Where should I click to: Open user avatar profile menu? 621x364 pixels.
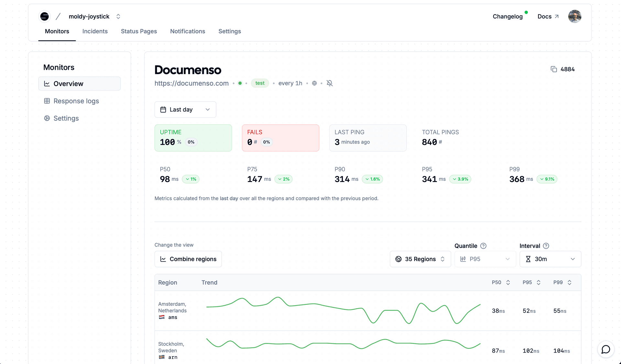[575, 16]
